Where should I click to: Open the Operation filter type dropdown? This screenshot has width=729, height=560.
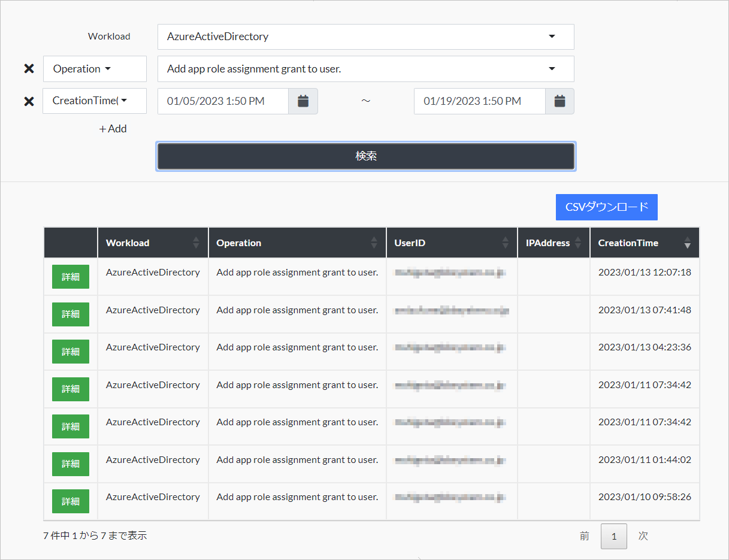point(95,69)
